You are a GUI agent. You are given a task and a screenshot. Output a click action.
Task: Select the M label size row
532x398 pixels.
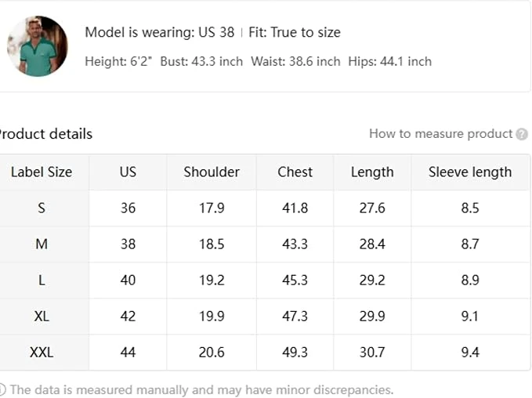point(42,244)
